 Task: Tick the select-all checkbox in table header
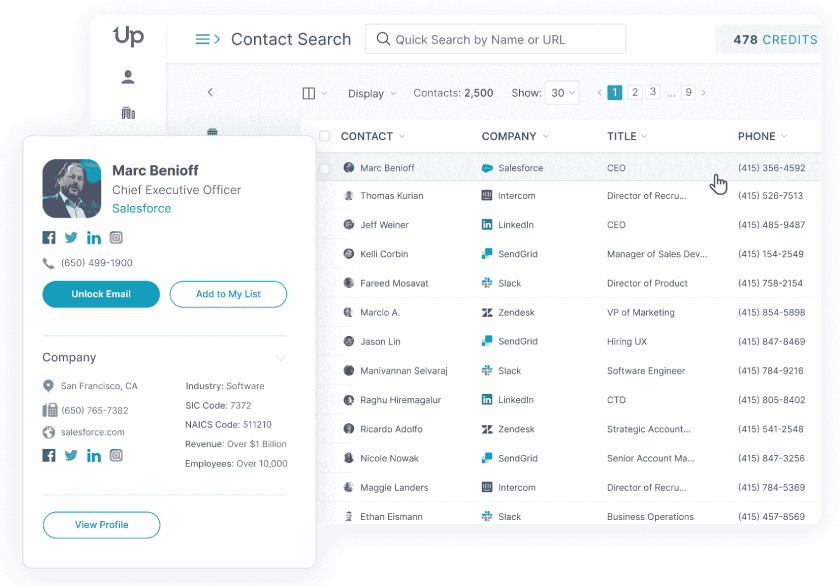[325, 136]
